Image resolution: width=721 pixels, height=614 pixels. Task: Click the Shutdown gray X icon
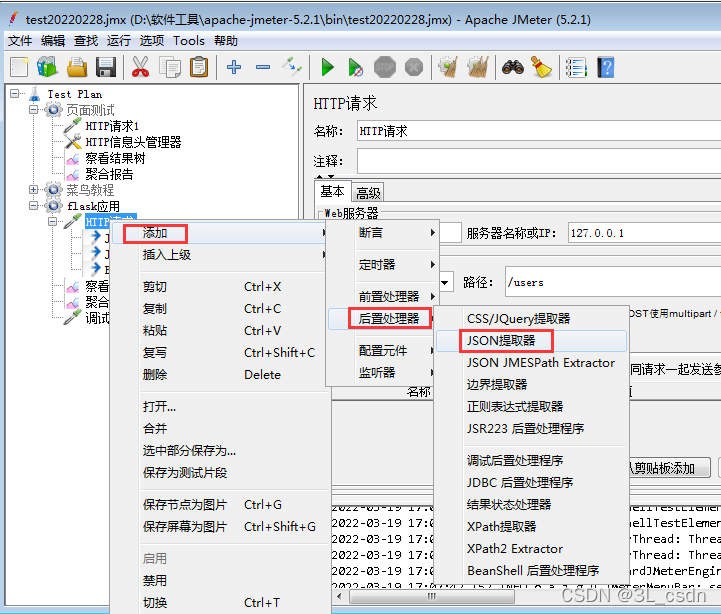point(414,67)
